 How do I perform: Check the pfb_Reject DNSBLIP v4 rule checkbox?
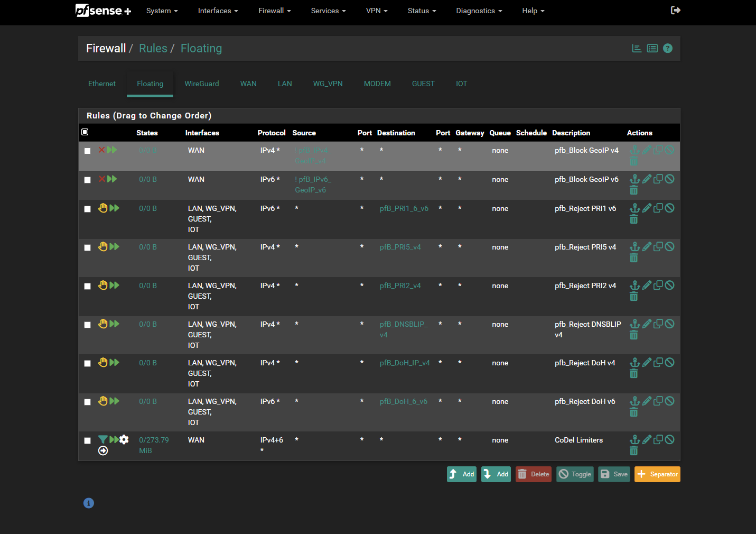88,325
